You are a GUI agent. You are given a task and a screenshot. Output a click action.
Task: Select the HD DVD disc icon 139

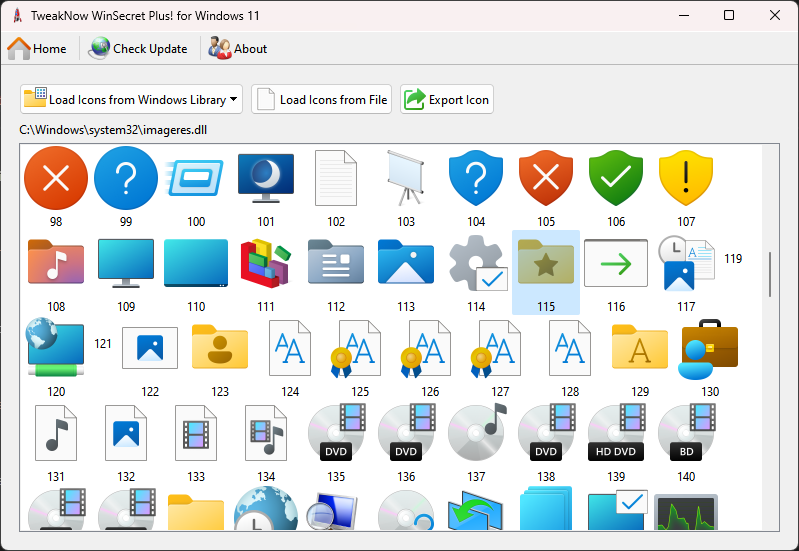[616, 432]
